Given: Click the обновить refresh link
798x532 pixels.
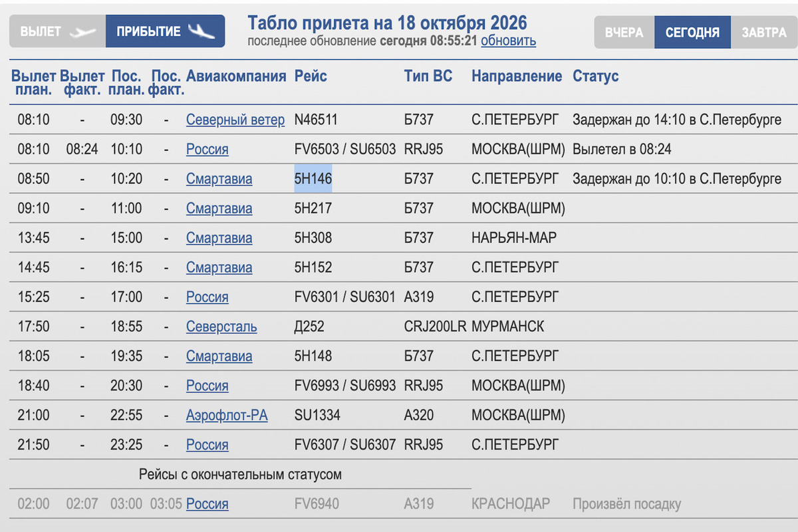Looking at the screenshot, I should pyautogui.click(x=508, y=41).
